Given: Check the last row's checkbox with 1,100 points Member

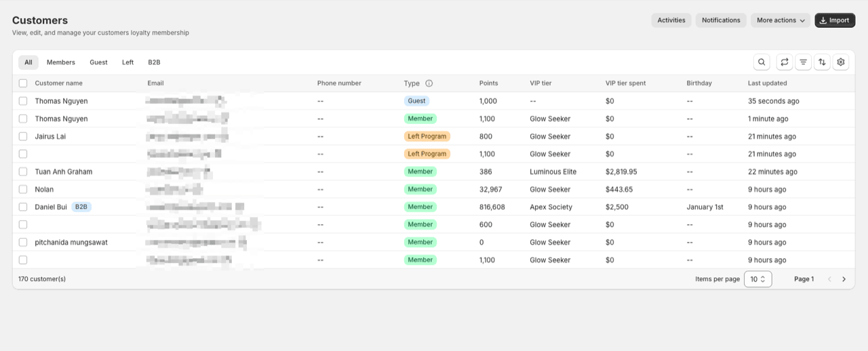Looking at the screenshot, I should (x=23, y=260).
